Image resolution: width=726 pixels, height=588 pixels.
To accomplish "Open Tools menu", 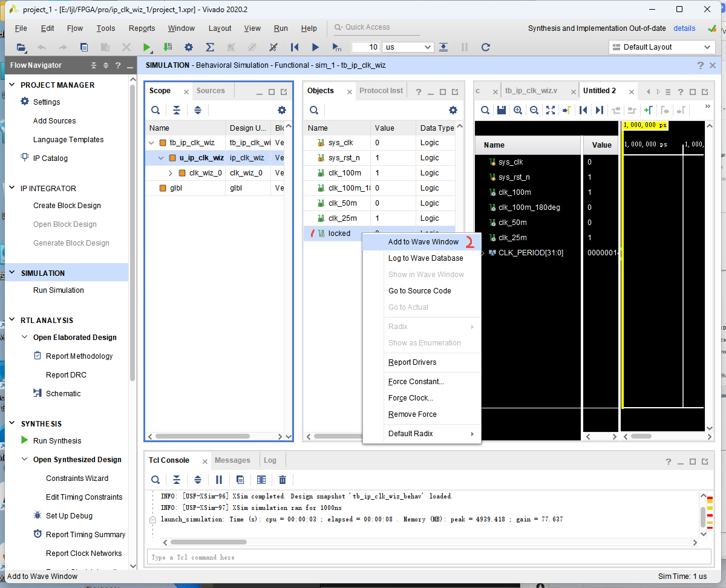I will [106, 28].
